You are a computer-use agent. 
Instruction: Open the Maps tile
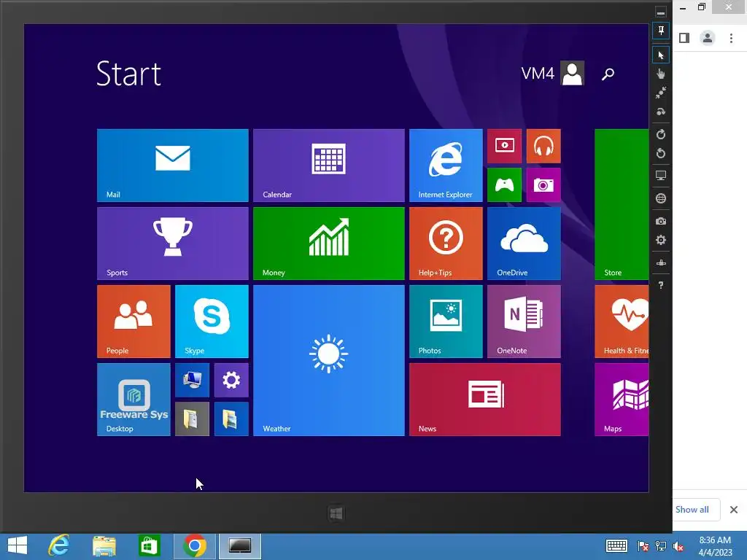(622, 400)
